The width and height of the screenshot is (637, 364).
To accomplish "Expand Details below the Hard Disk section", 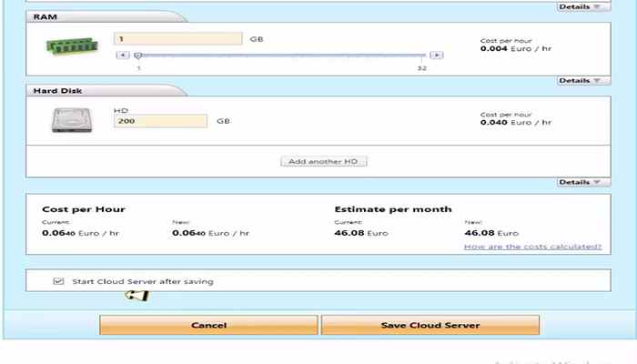I will click(x=583, y=182).
